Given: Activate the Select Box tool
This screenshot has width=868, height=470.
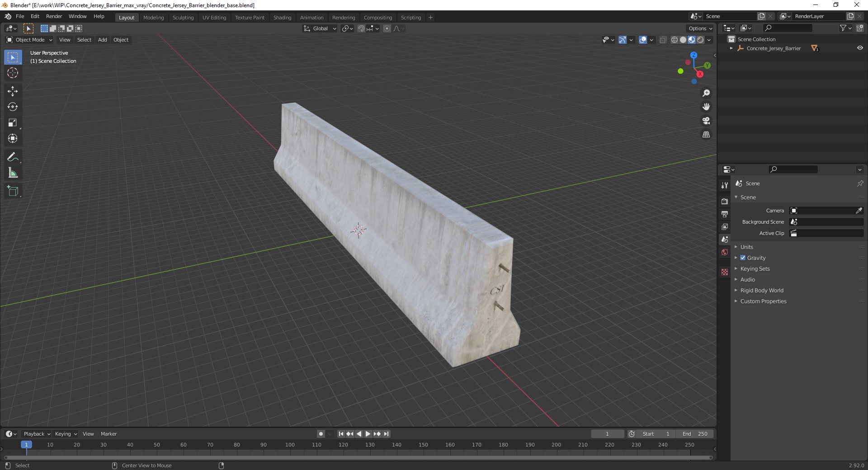Looking at the screenshot, I should [13, 57].
